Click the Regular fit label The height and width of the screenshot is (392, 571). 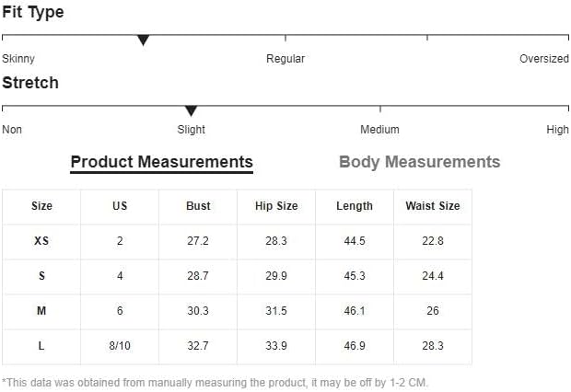(x=285, y=59)
